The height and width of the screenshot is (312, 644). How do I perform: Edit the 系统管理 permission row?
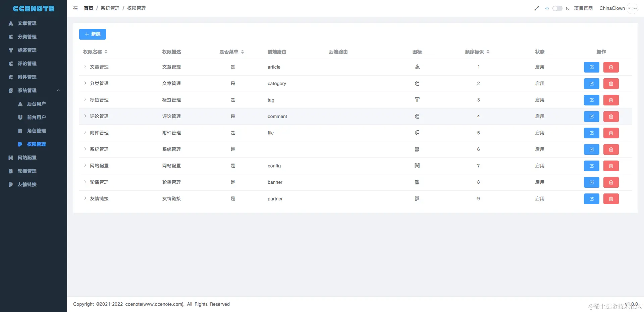point(591,149)
